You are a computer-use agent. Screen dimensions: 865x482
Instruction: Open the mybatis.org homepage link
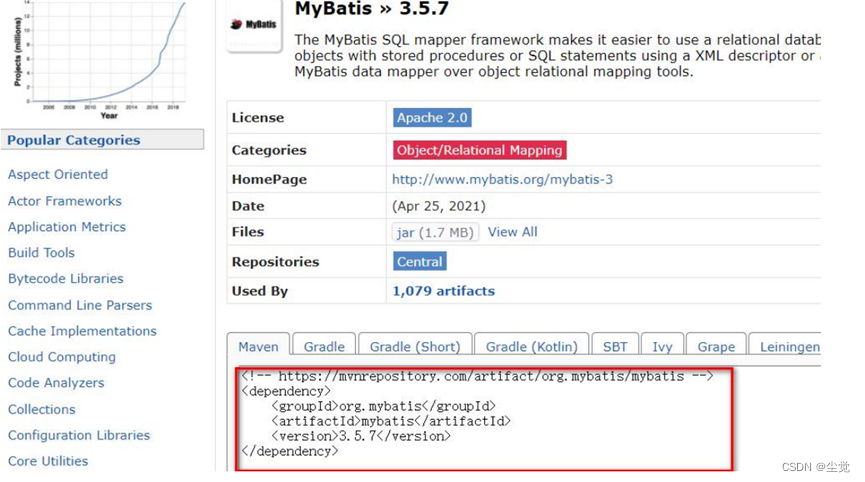tap(502, 179)
